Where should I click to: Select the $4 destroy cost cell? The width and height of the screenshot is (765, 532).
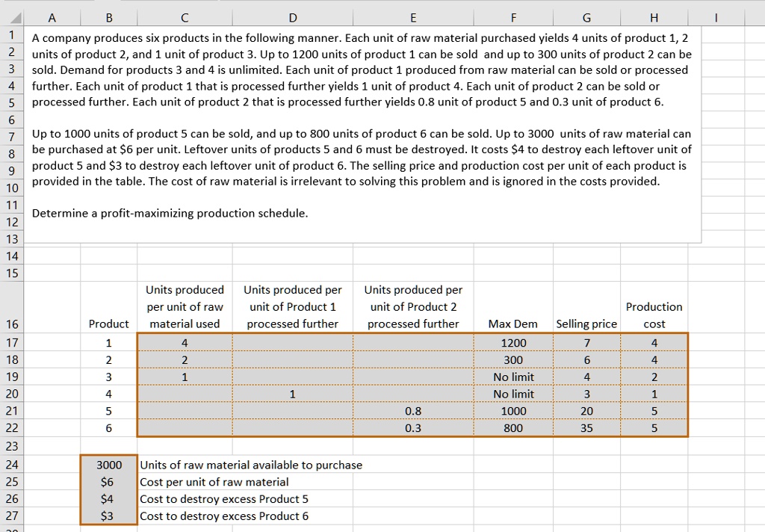coord(108,498)
